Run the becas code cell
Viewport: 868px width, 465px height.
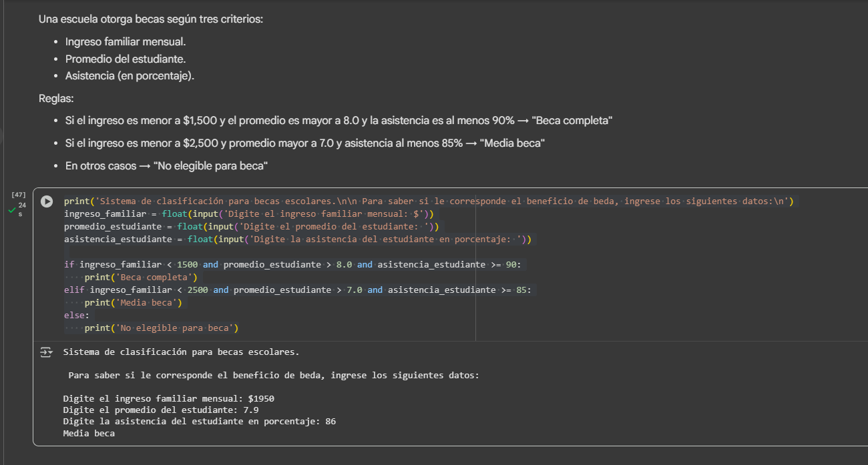tap(47, 201)
